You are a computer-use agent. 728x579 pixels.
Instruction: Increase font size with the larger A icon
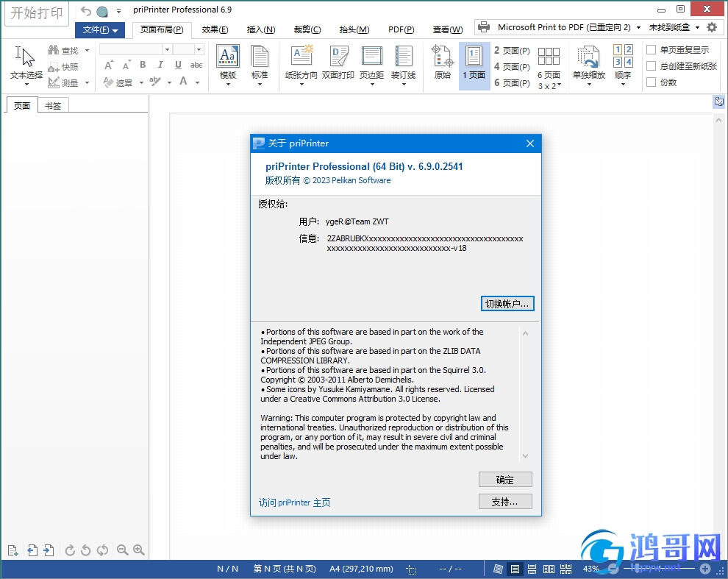coord(109,65)
